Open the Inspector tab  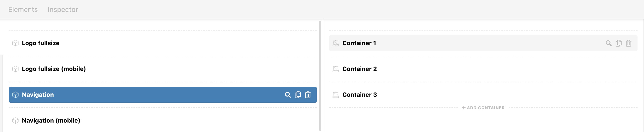[63, 9]
